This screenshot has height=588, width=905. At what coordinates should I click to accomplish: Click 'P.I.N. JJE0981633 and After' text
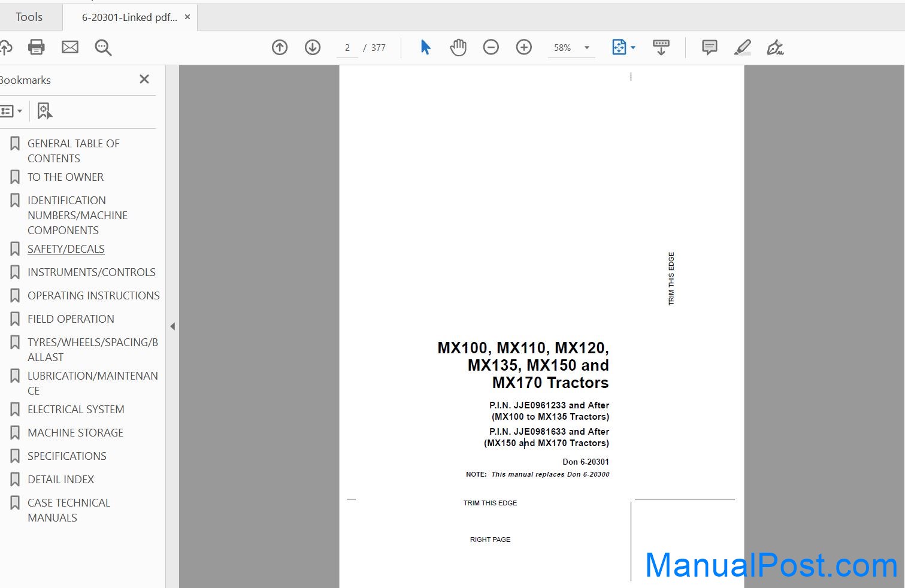tap(549, 432)
